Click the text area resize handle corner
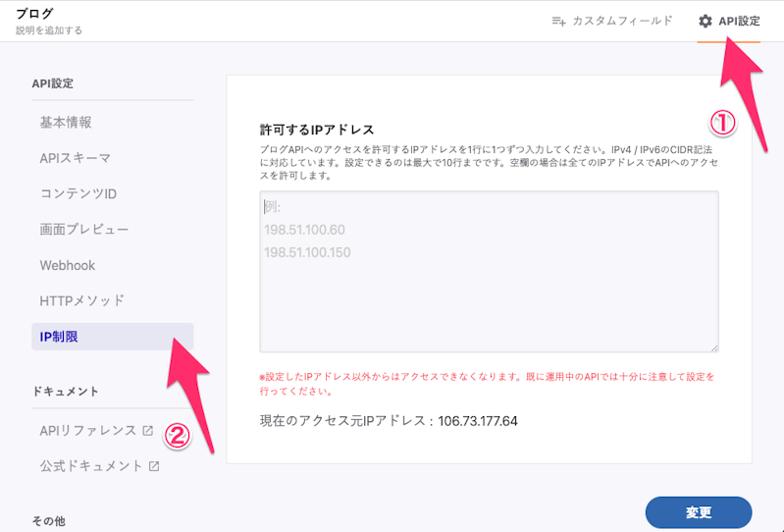Image resolution: width=784 pixels, height=532 pixels. tap(714, 347)
